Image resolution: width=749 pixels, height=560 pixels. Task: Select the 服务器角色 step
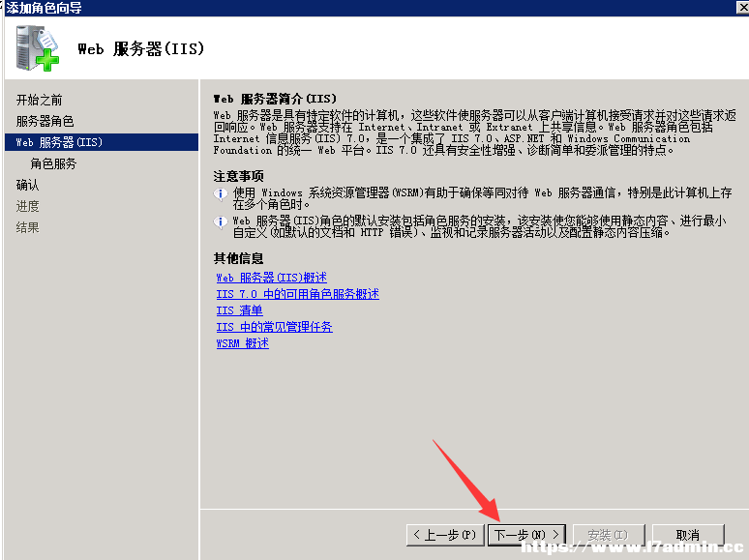tap(45, 121)
